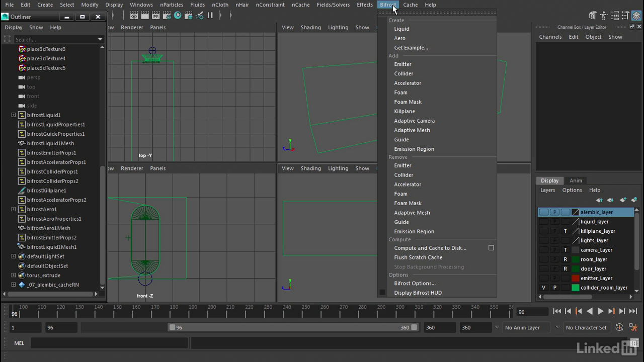Click the dark green room_layer color swatch
Viewport: 644px width, 362px height.
tap(576, 259)
